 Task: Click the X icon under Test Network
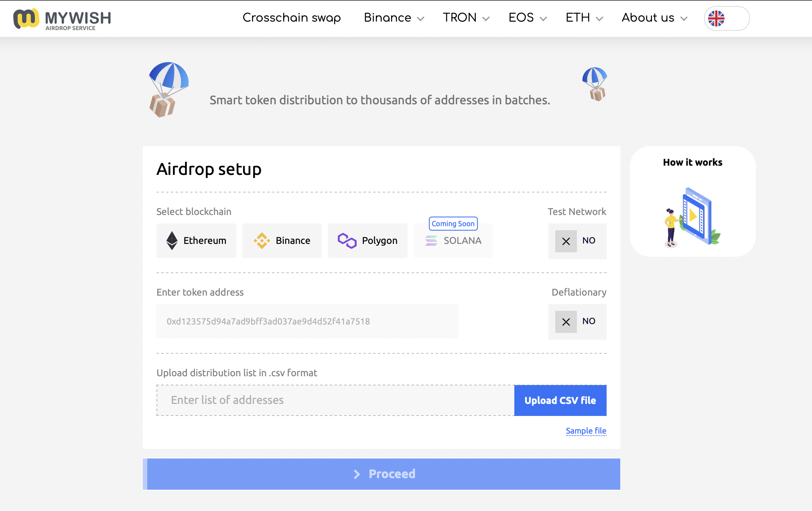click(566, 241)
